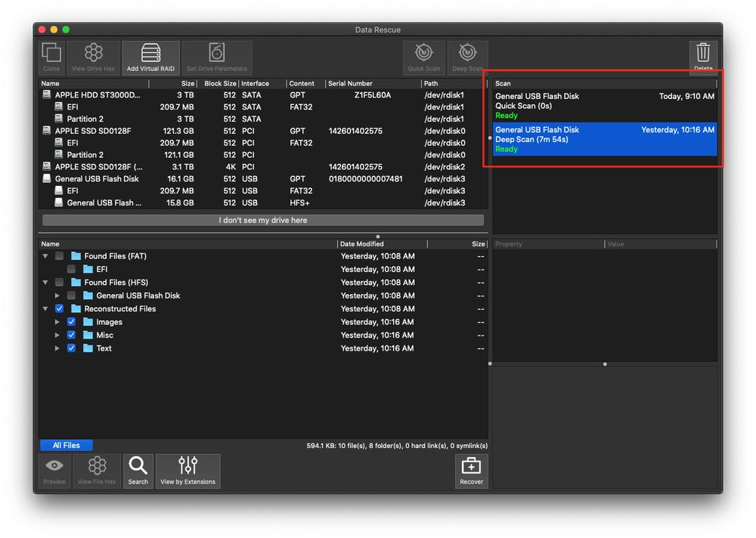
Task: Expand the General USB Flash Disk results folder
Action: tap(57, 295)
